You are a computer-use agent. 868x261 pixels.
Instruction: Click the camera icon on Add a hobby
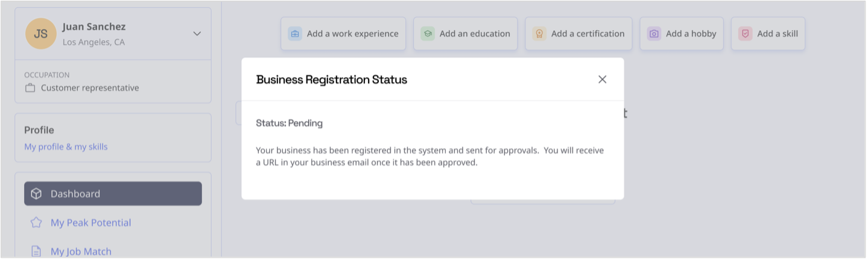654,34
